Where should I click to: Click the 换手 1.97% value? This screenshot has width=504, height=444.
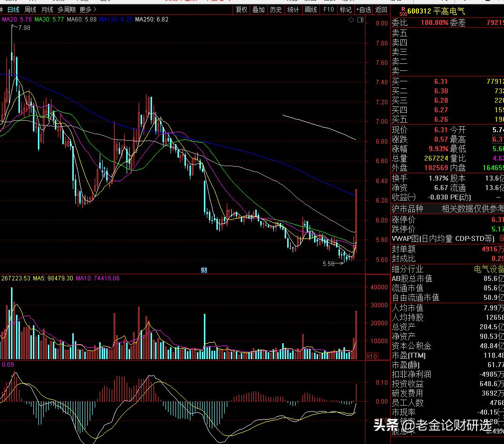438,178
